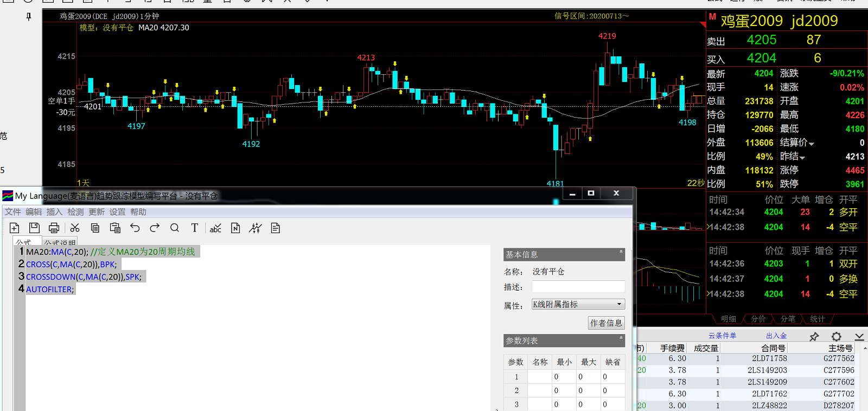Open the lined document icon in the editor toolbar
Image resolution: width=868 pixels, height=411 pixels.
[x=276, y=228]
